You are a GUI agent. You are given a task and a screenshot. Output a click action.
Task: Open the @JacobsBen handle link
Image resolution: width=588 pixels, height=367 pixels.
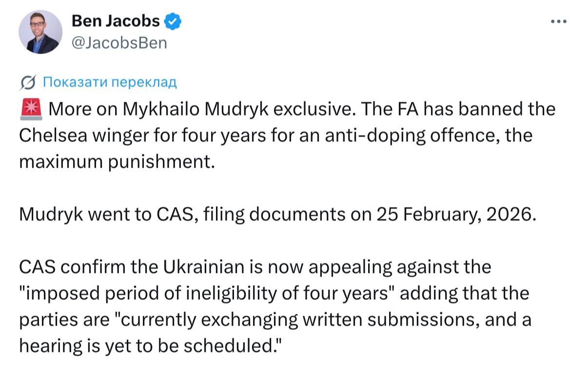[x=119, y=43]
